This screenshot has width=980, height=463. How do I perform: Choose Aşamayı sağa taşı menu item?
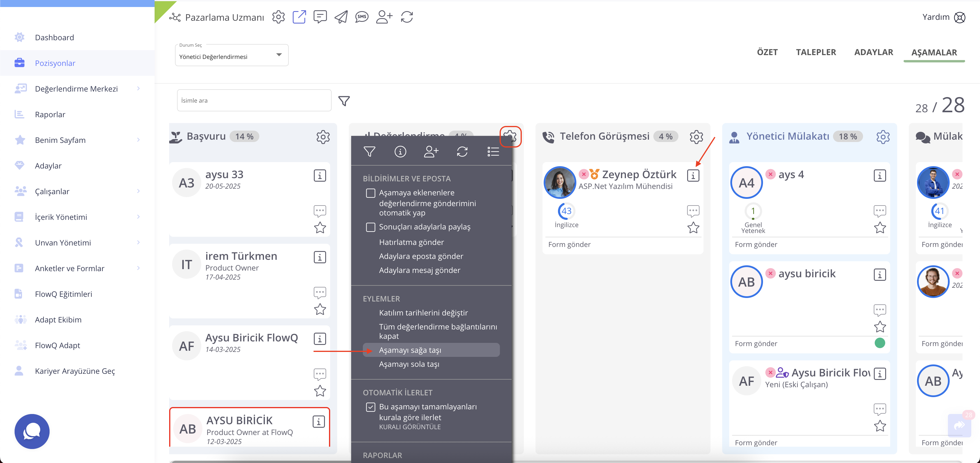pos(431,350)
